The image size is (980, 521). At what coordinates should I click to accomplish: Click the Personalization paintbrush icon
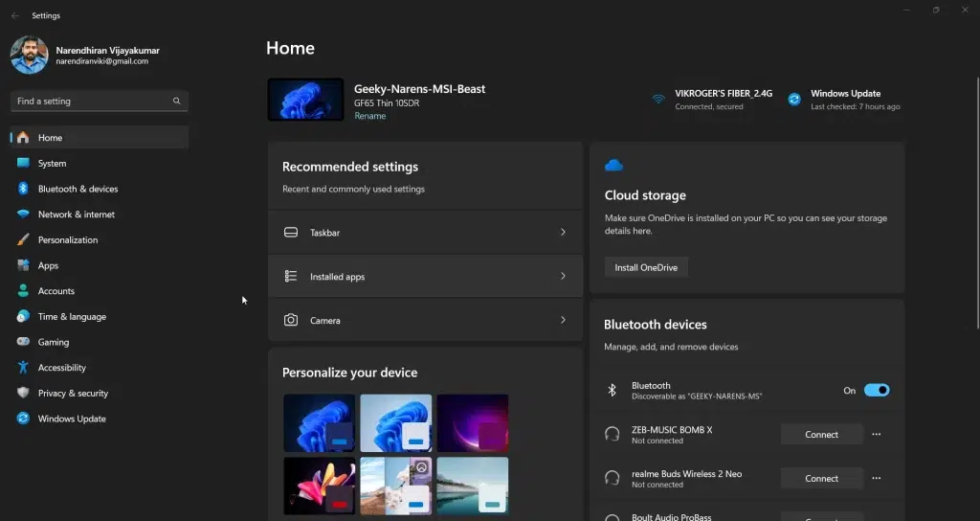point(23,239)
